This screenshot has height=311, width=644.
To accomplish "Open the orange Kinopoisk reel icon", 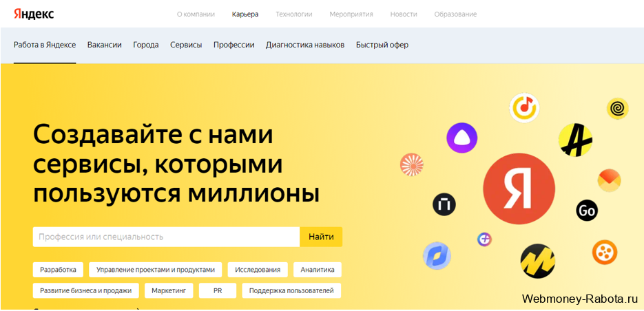I will tap(605, 252).
